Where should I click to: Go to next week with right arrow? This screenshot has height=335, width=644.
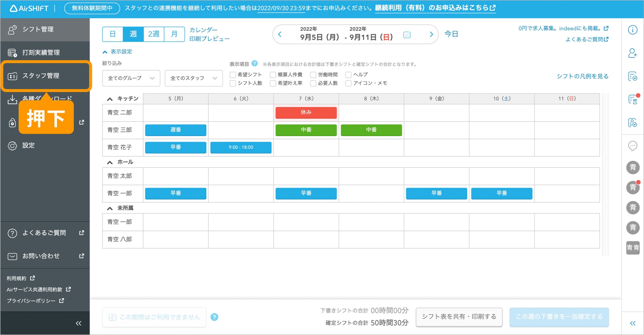tap(431, 34)
